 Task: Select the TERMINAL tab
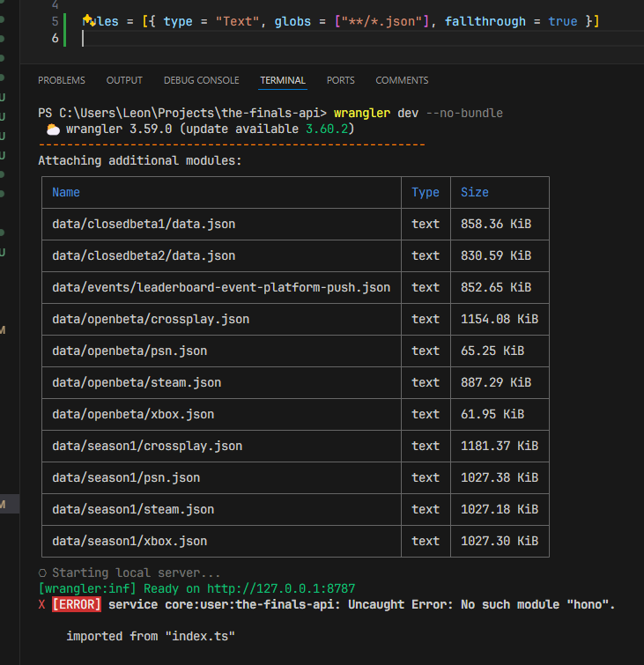tap(283, 80)
